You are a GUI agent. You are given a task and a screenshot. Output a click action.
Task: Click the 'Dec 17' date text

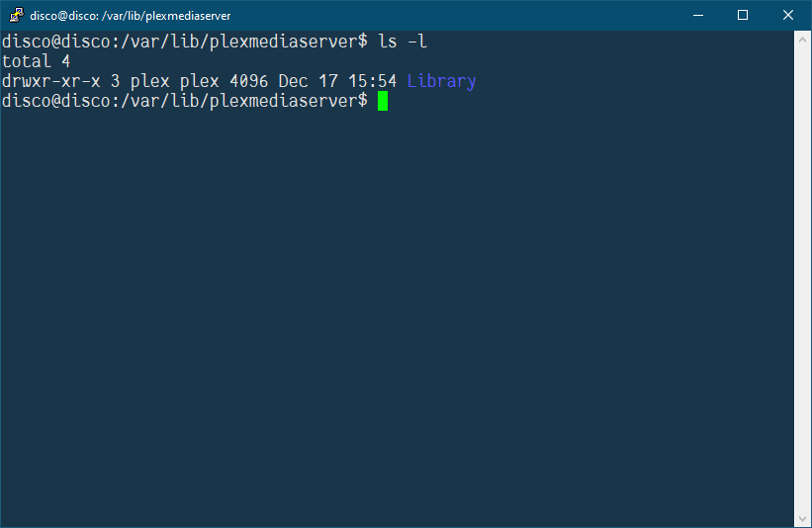point(309,81)
